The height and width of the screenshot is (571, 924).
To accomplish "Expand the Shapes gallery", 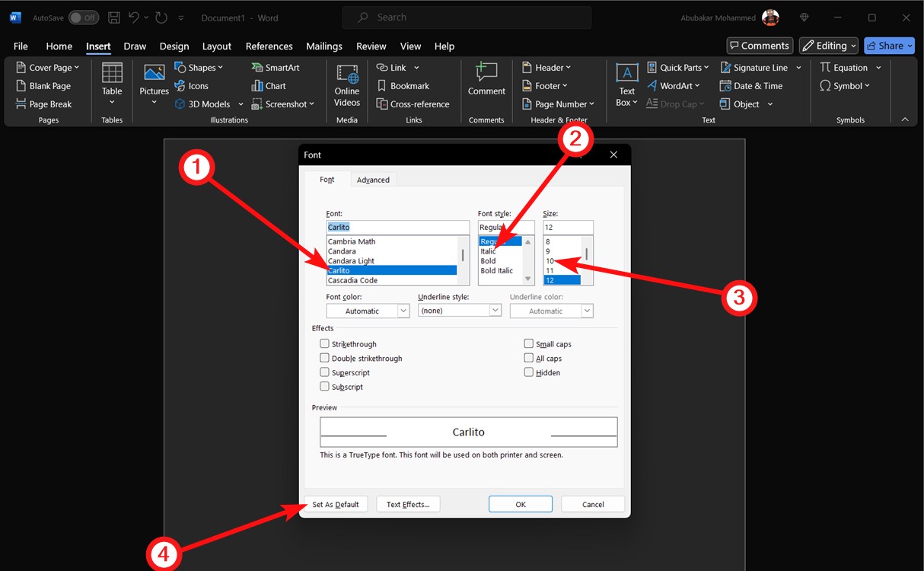I will [199, 67].
